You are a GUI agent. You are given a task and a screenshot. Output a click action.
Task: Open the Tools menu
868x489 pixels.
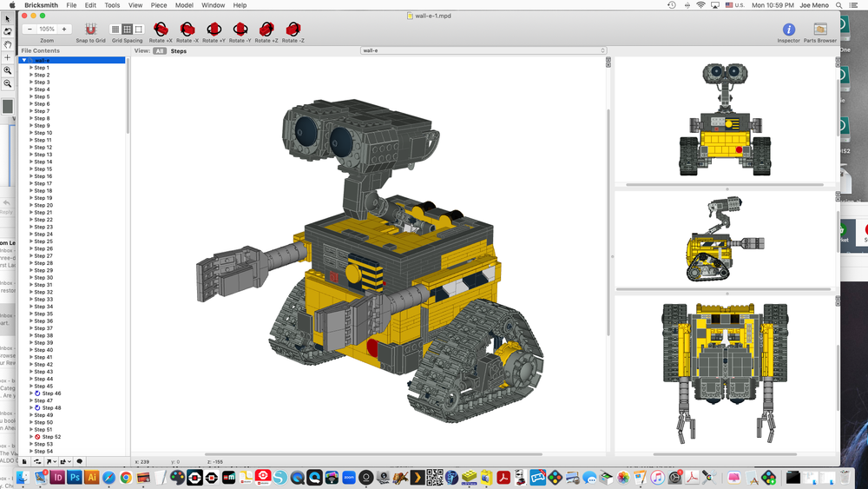112,5
